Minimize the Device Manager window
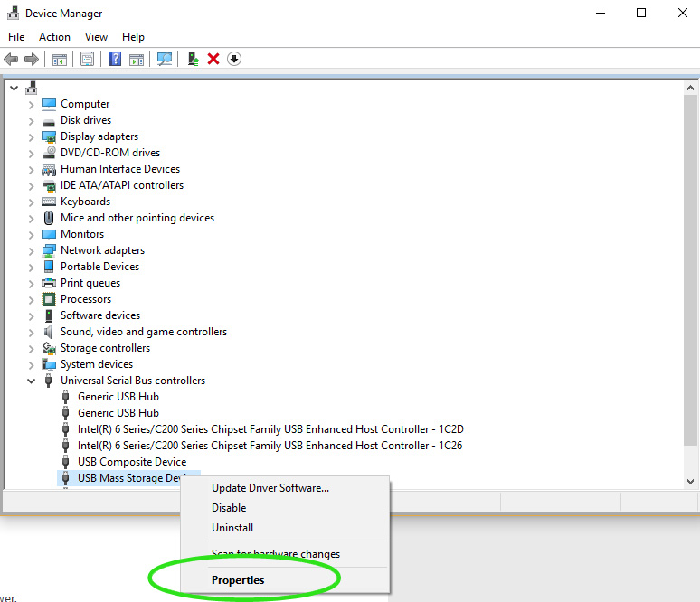Screen dimensions: 700x602 pos(601,13)
